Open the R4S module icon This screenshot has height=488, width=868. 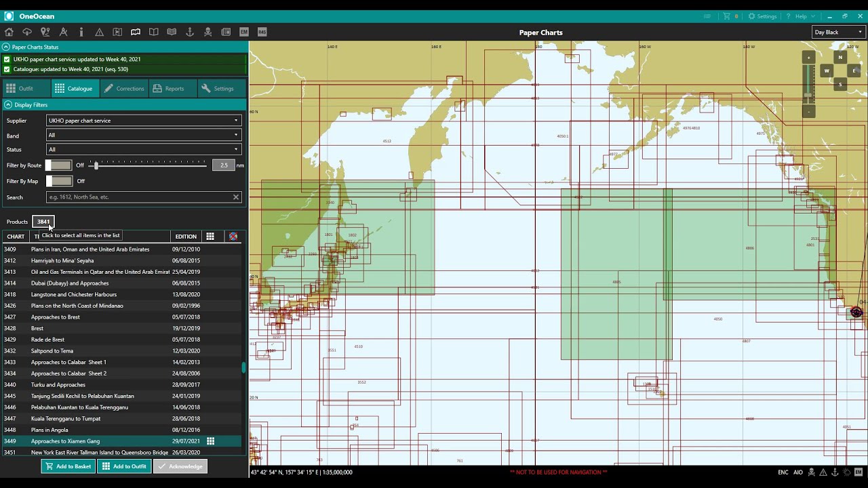point(262,32)
